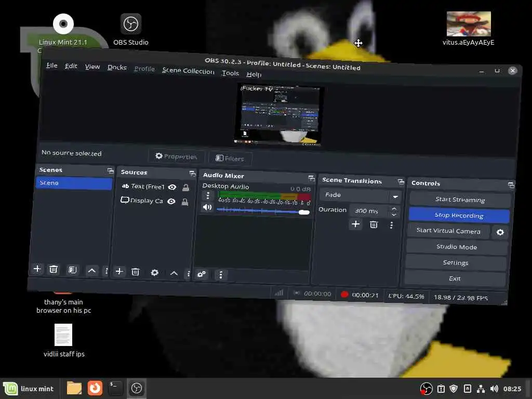The height and width of the screenshot is (399, 532).
Task: Undock the Sources panel icon
Action: [192, 174]
